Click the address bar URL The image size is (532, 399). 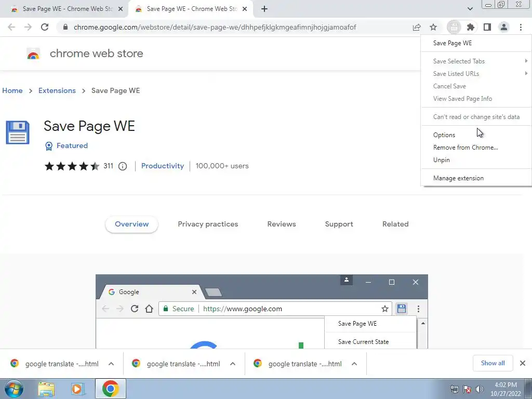click(x=215, y=27)
